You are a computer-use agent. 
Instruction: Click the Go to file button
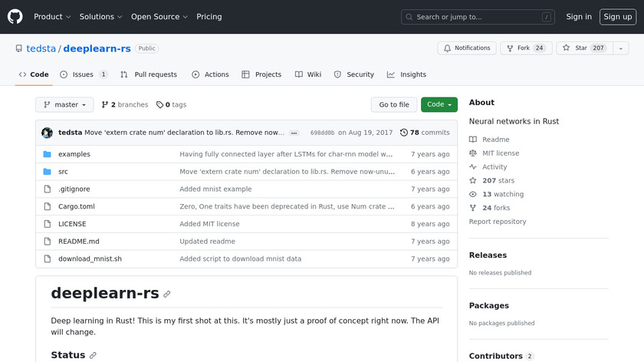coord(394,105)
